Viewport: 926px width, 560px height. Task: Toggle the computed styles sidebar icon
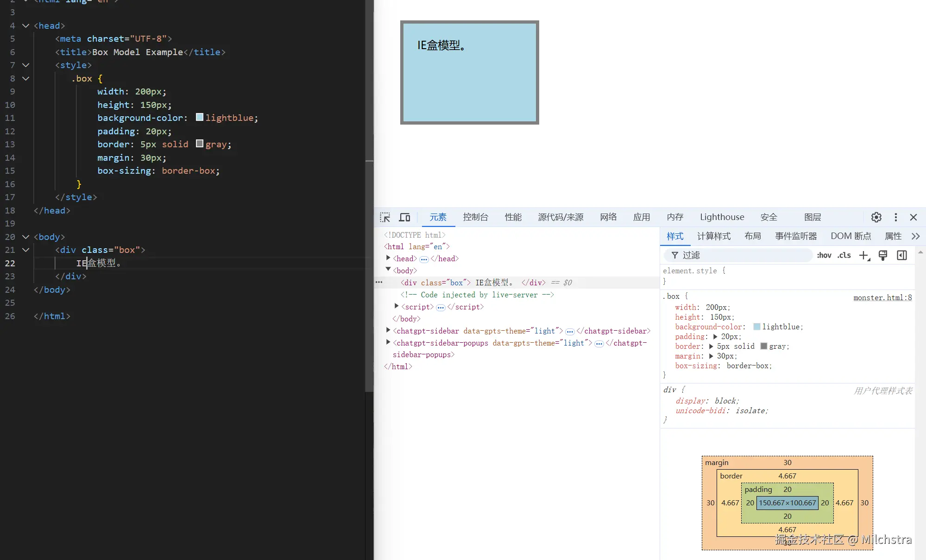point(901,255)
